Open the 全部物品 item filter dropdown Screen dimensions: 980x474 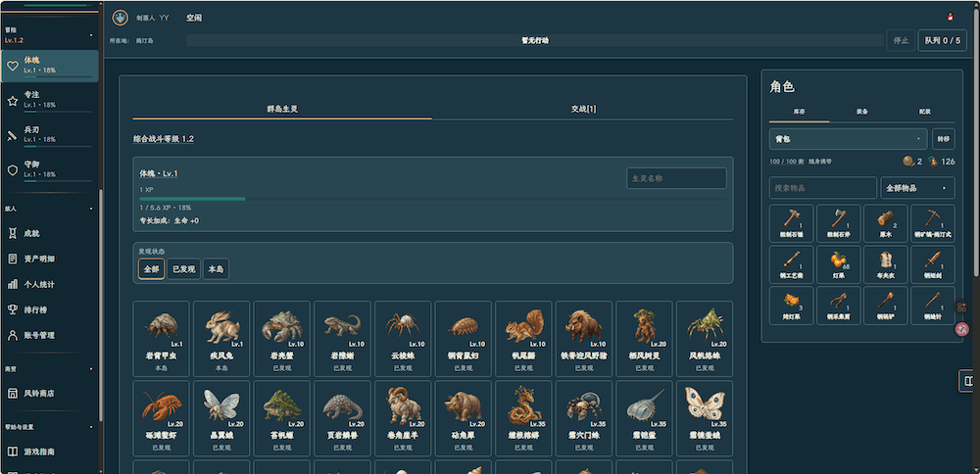[x=917, y=187]
